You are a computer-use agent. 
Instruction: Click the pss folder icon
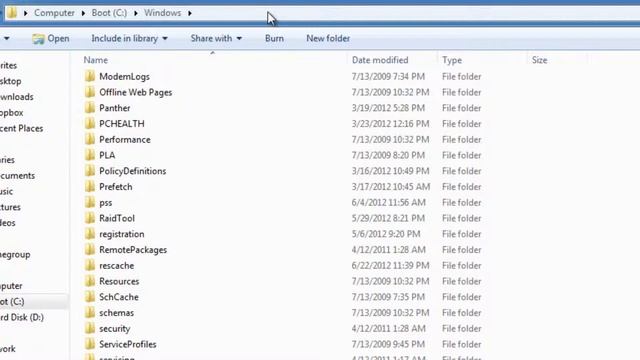(x=90, y=202)
